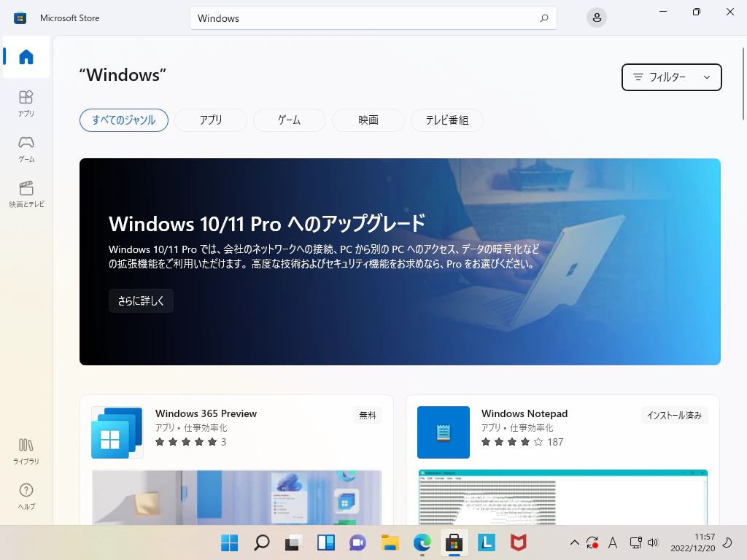Click the search magnifier icon in search box
This screenshot has height=560, width=747.
pyautogui.click(x=544, y=18)
